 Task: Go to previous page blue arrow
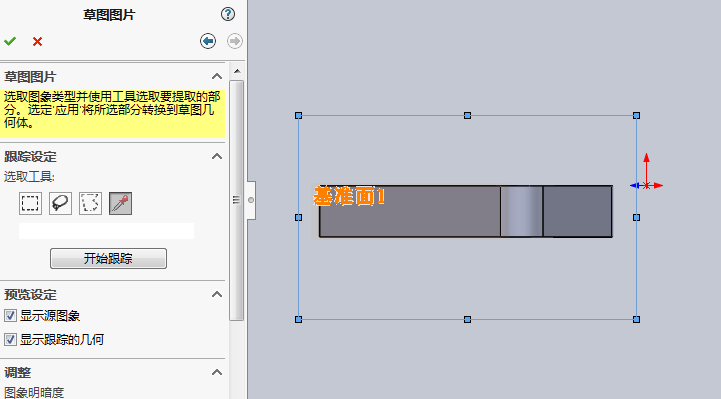[x=208, y=41]
